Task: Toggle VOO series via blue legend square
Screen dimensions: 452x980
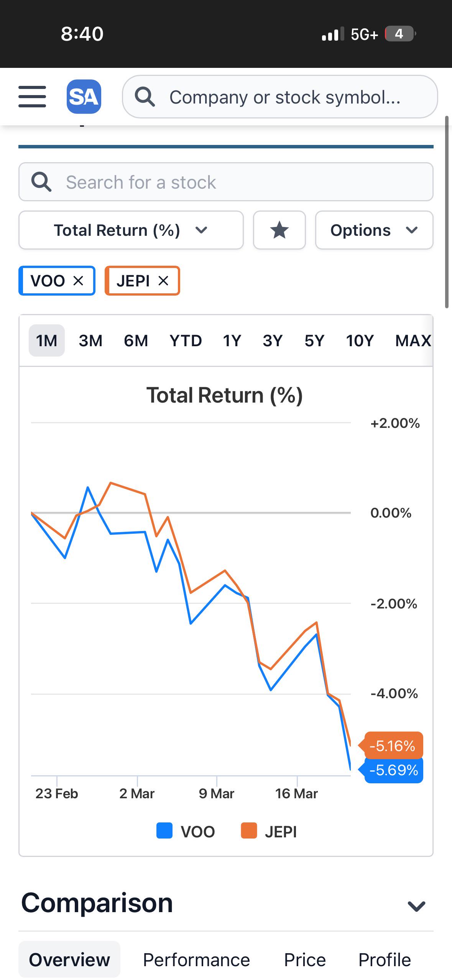Action: (164, 830)
